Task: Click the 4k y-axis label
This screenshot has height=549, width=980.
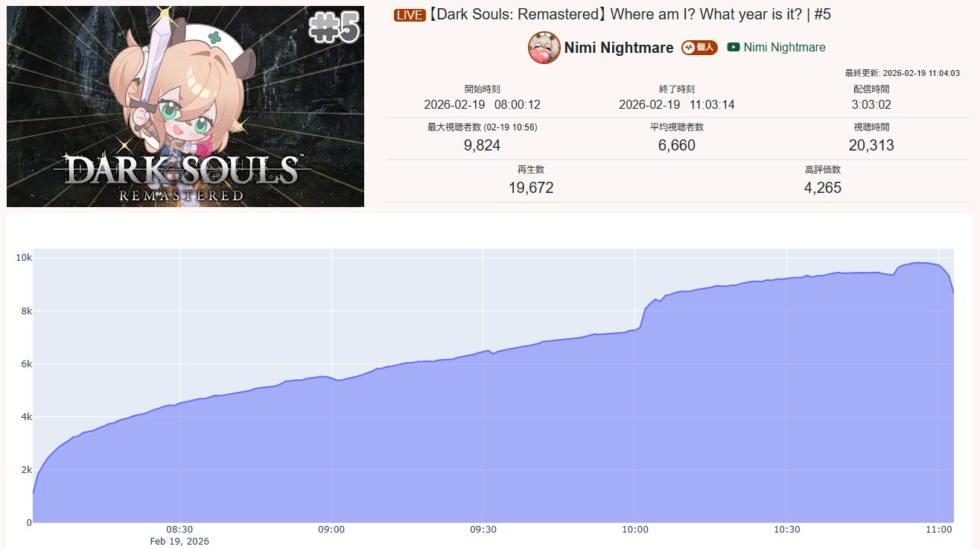Action: 26,416
